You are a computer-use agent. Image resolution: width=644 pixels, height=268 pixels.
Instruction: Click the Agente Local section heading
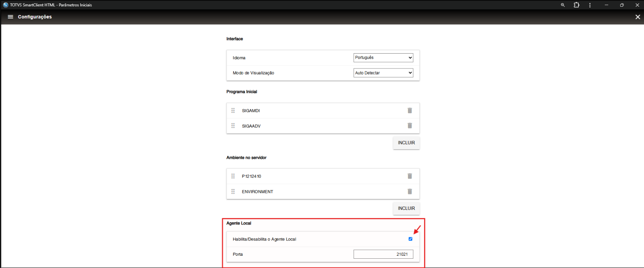pyautogui.click(x=239, y=223)
